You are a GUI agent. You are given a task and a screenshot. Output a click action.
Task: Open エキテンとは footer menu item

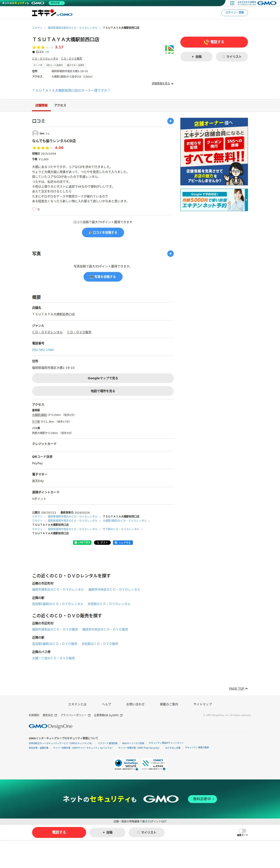(77, 704)
